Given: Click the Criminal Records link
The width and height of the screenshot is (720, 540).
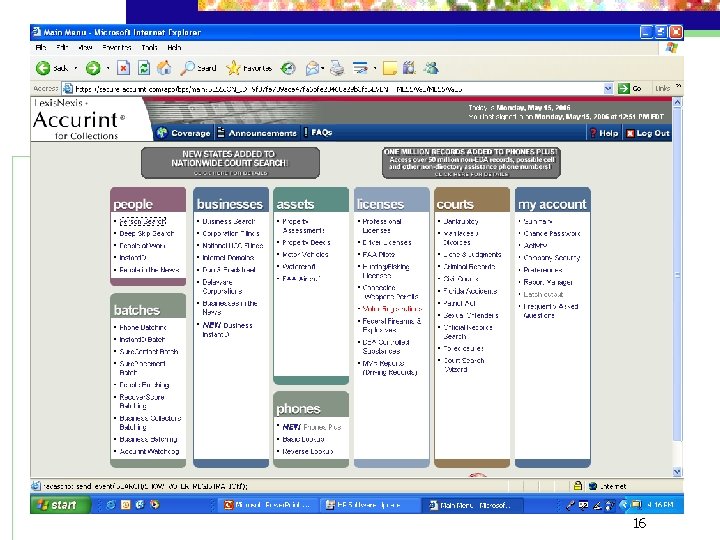Looking at the screenshot, I should click(x=469, y=266).
